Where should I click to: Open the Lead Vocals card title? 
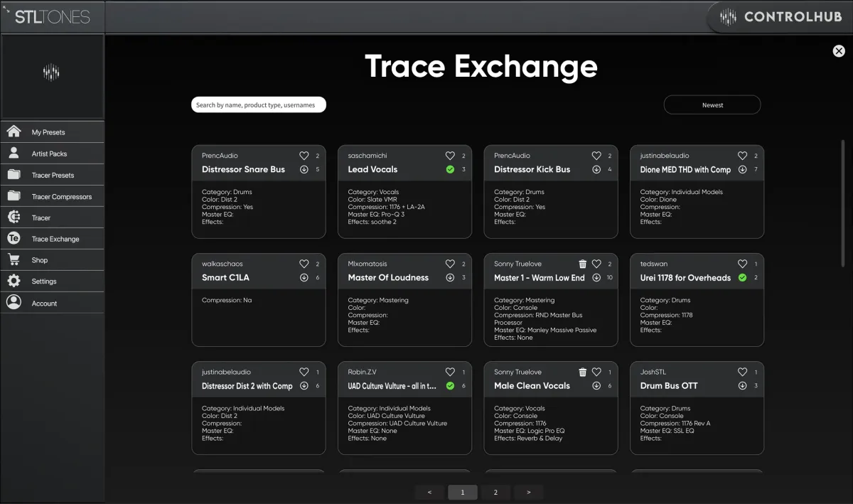pos(372,169)
